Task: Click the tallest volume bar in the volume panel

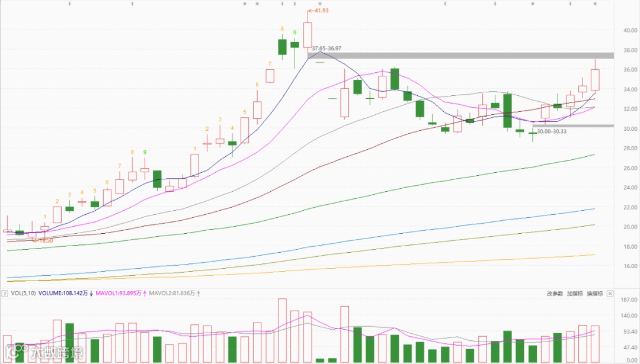Action: 282,331
